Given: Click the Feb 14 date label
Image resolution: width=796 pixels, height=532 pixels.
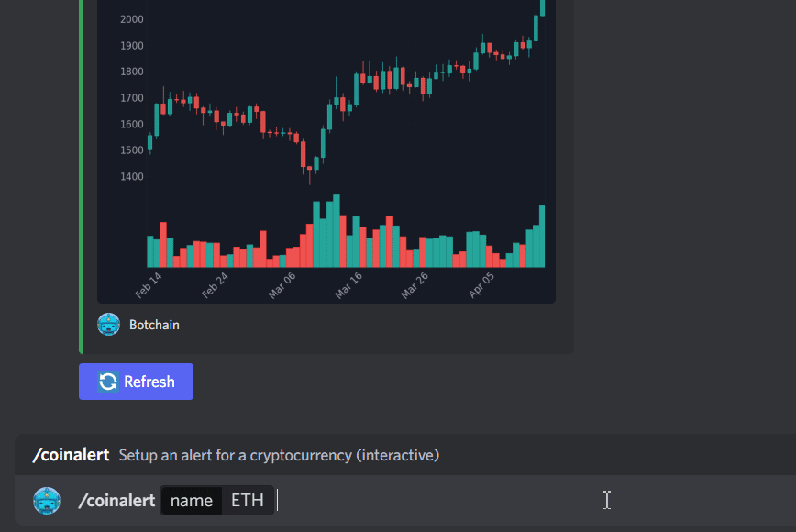Looking at the screenshot, I should (x=149, y=285).
